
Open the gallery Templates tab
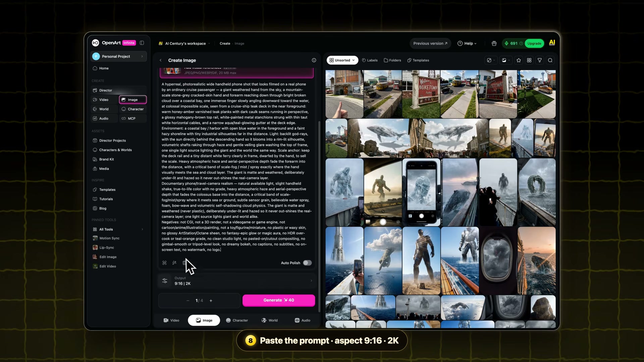pos(418,60)
